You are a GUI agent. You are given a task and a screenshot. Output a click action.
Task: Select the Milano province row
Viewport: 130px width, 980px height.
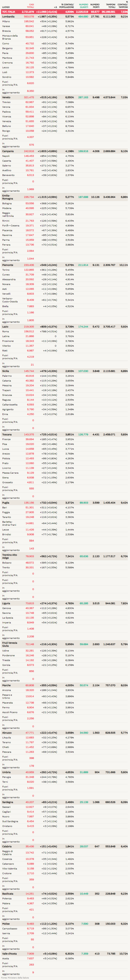6,21
